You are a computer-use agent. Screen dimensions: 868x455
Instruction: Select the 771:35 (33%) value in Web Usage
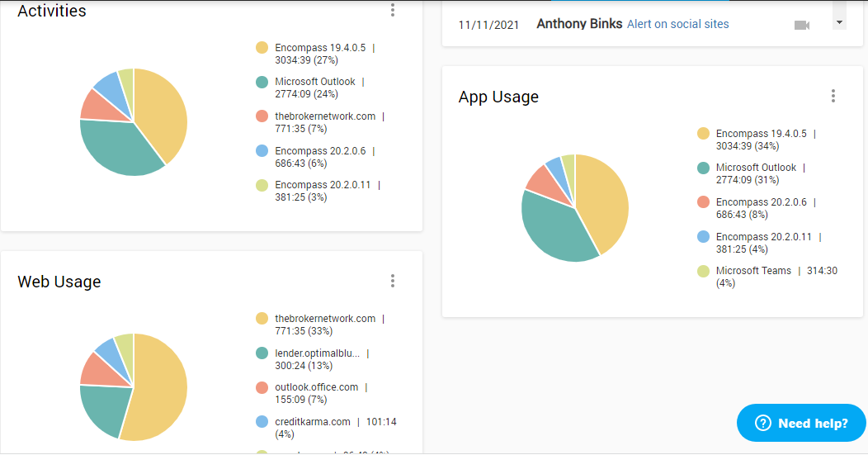coord(304,331)
